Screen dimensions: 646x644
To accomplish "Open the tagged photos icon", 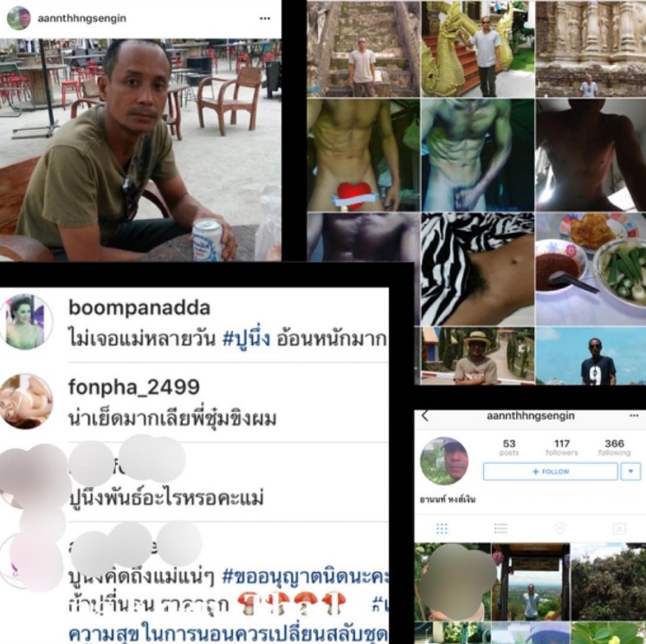I will tap(619, 529).
